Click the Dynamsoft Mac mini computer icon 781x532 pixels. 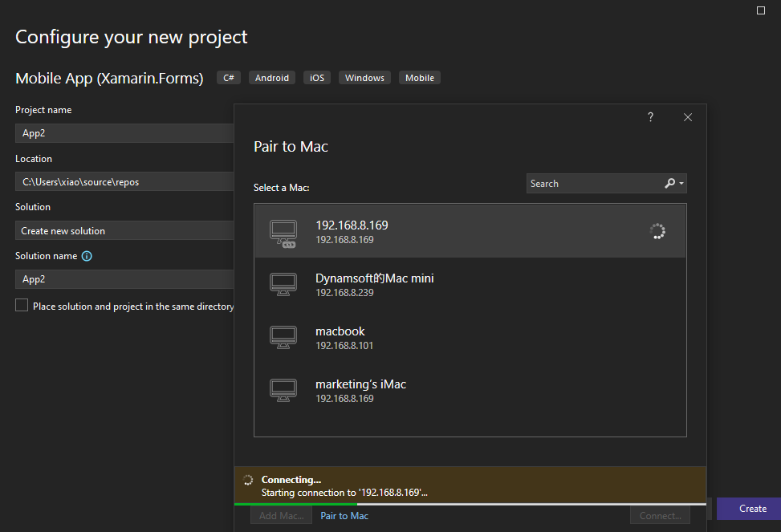(283, 284)
